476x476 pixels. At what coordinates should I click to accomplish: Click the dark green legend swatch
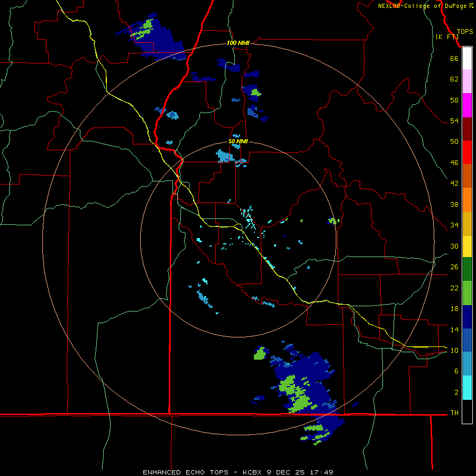tap(467, 269)
